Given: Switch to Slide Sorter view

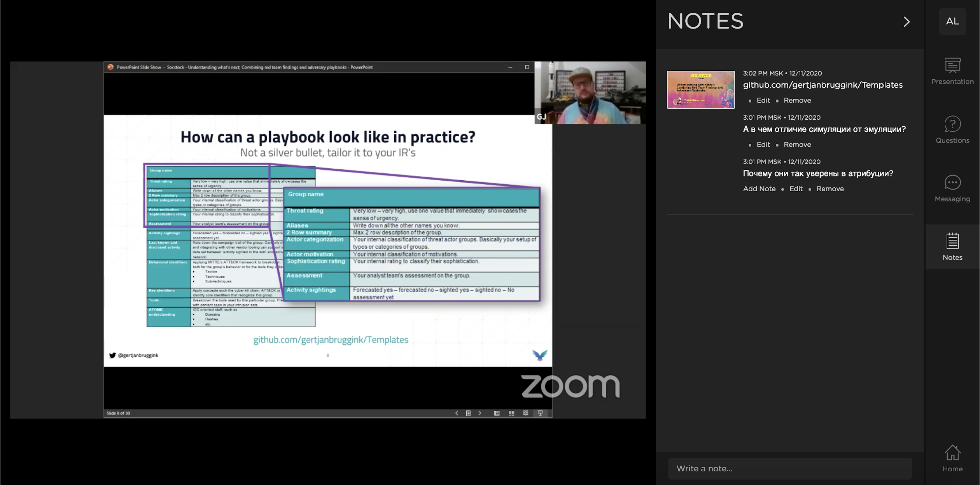Looking at the screenshot, I should click(x=511, y=413).
